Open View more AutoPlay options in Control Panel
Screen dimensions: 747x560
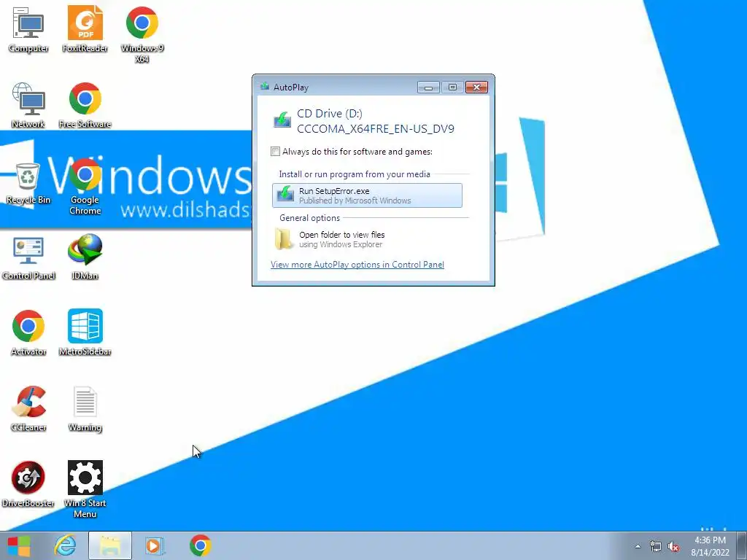click(357, 264)
